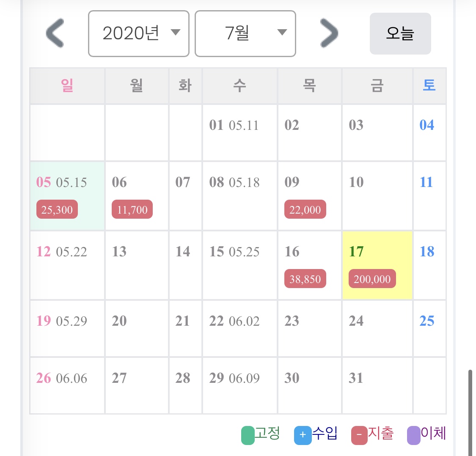
Task: Select Sunday the 12th date cell
Action: pos(67,265)
